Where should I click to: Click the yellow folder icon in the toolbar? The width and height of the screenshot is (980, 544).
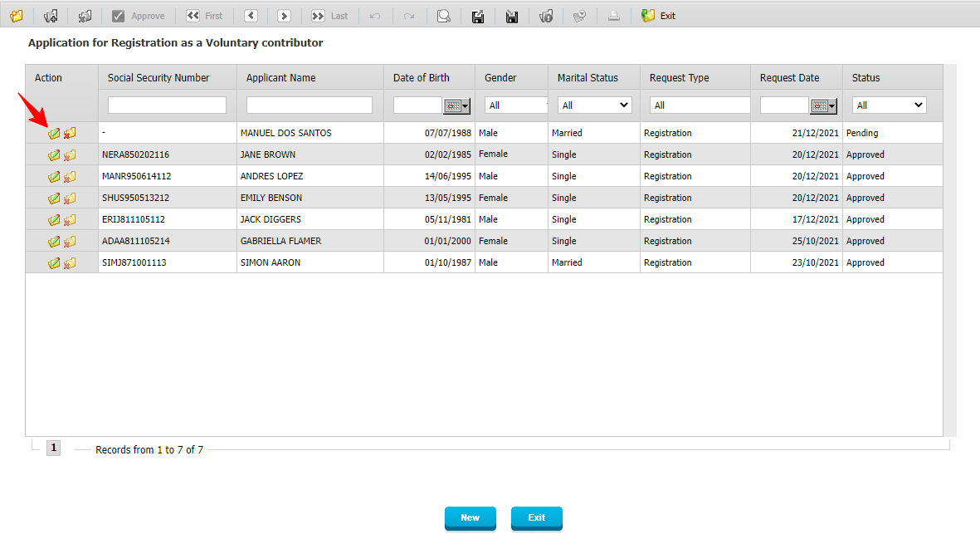tap(17, 16)
